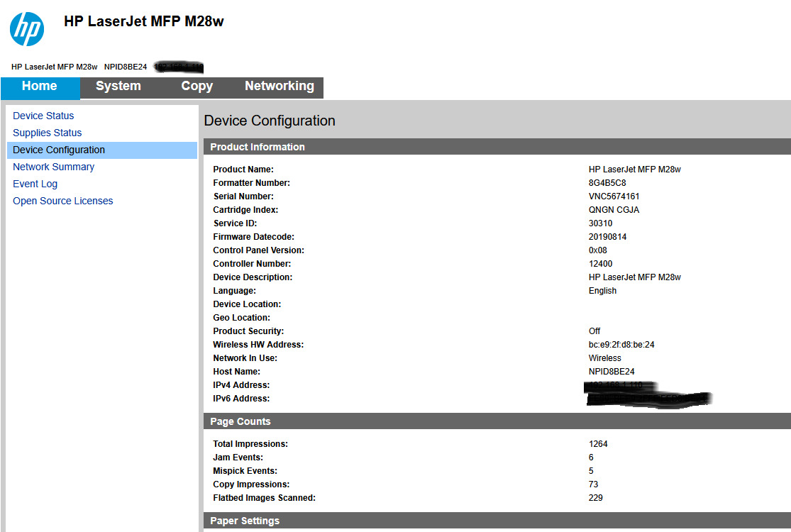Click copy impressions value 73
Viewport: 791px width, 532px height.
(593, 484)
